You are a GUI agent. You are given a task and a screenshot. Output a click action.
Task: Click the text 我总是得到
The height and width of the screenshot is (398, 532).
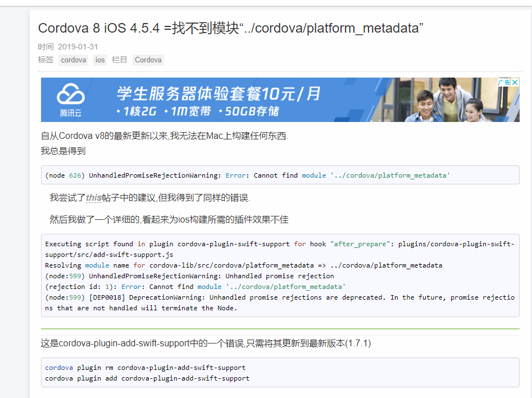pos(63,151)
